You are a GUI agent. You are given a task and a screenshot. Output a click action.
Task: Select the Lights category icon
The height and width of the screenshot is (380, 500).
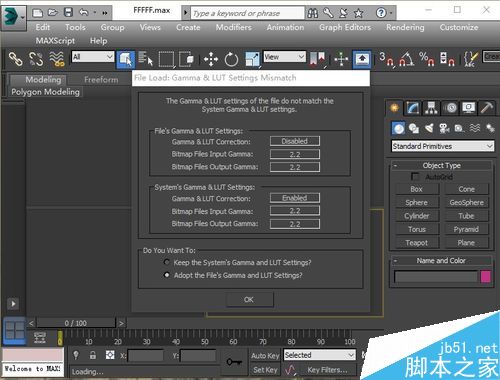click(x=429, y=128)
